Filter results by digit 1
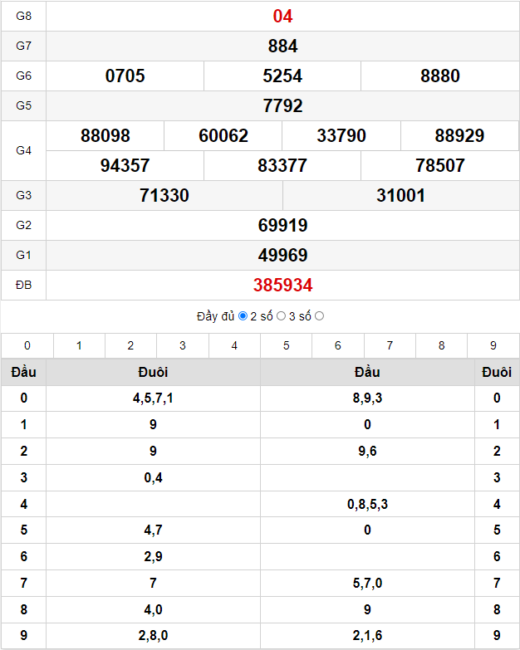Image resolution: width=520 pixels, height=650 pixels. [x=79, y=346]
